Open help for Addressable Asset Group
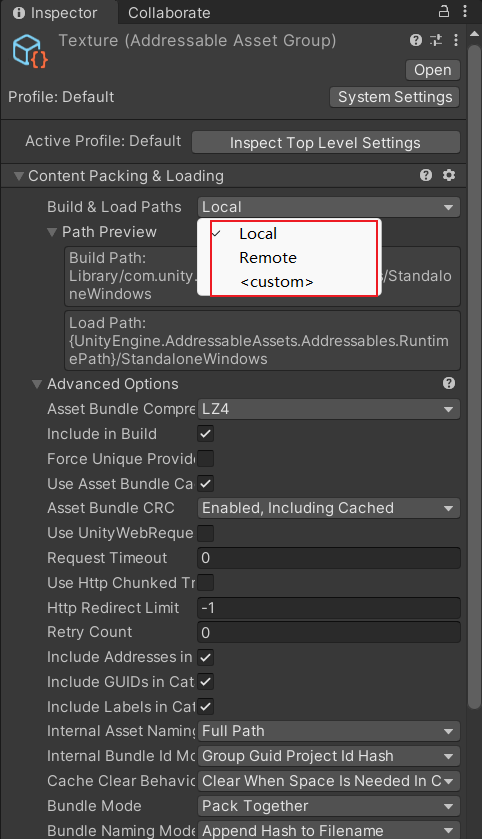The width and height of the screenshot is (482, 839). click(416, 40)
